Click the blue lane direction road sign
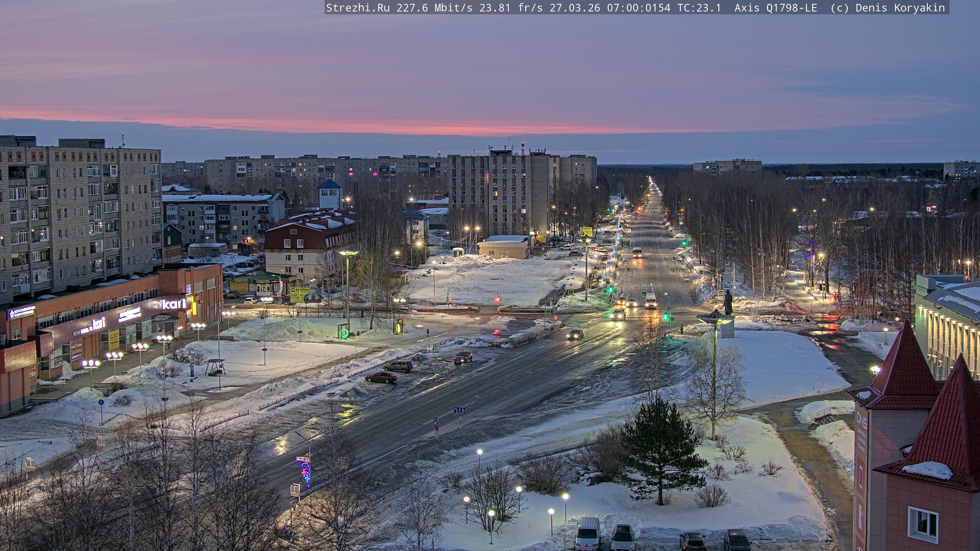Image resolution: width=980 pixels, height=551 pixels. [459, 410]
